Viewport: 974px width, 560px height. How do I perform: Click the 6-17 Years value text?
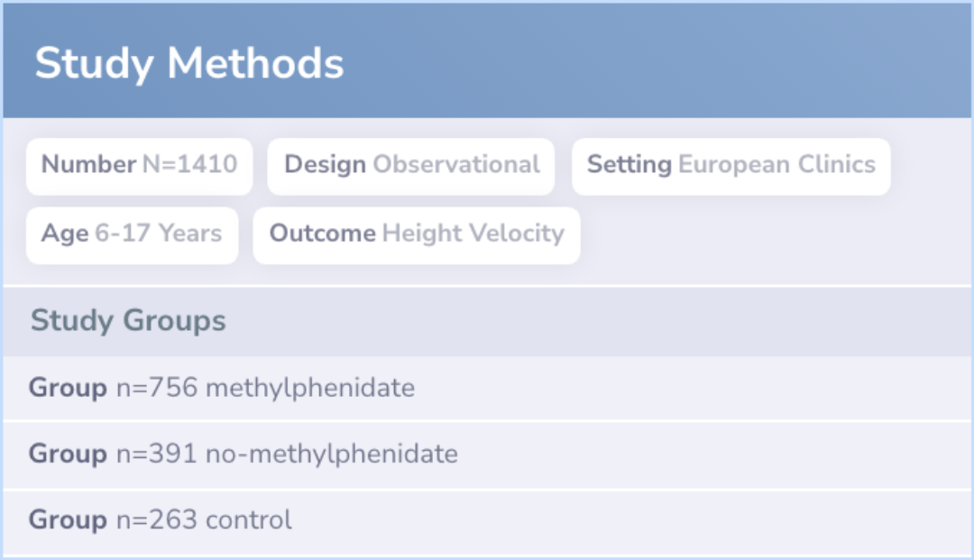click(159, 234)
